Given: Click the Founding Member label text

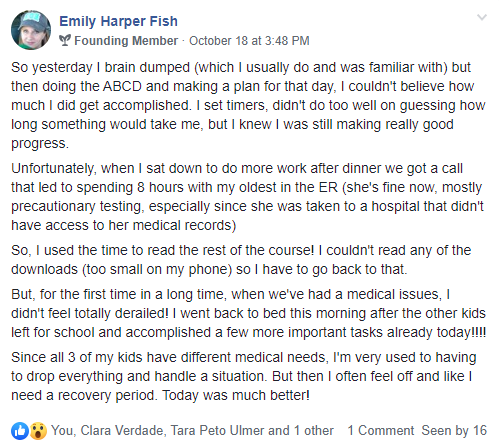Looking at the screenshot, I should pyautogui.click(x=126, y=41).
